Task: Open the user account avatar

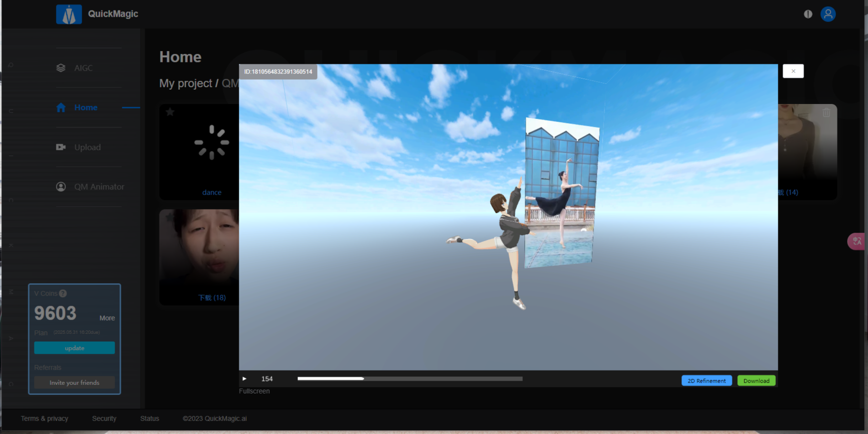Action: tap(828, 14)
